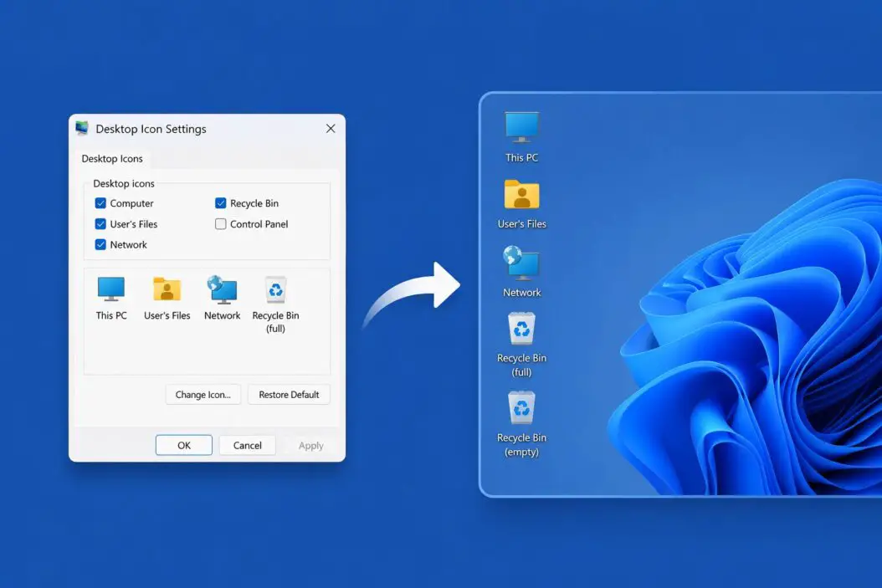Click the Cancel button
Screen dimensions: 882x588
click(x=248, y=445)
